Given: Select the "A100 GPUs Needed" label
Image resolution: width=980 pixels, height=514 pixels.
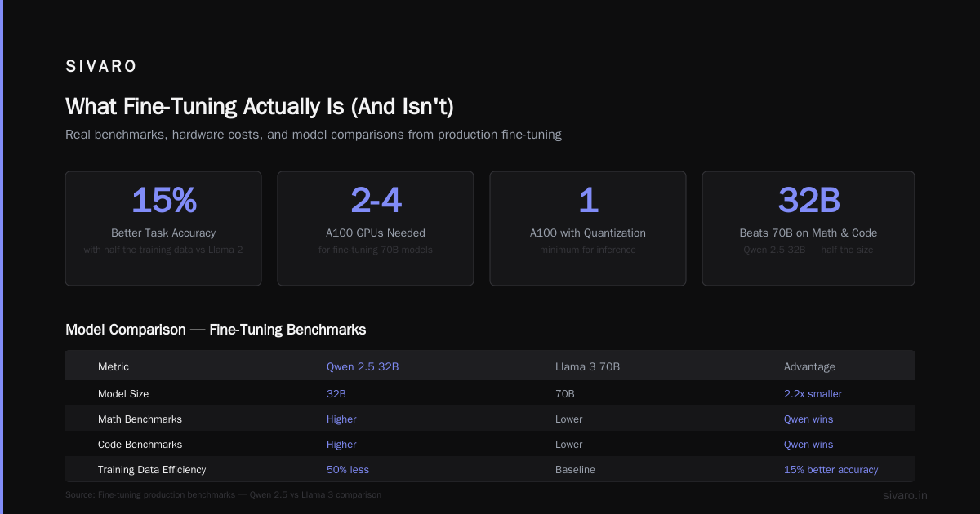Looking at the screenshot, I should click(376, 233).
